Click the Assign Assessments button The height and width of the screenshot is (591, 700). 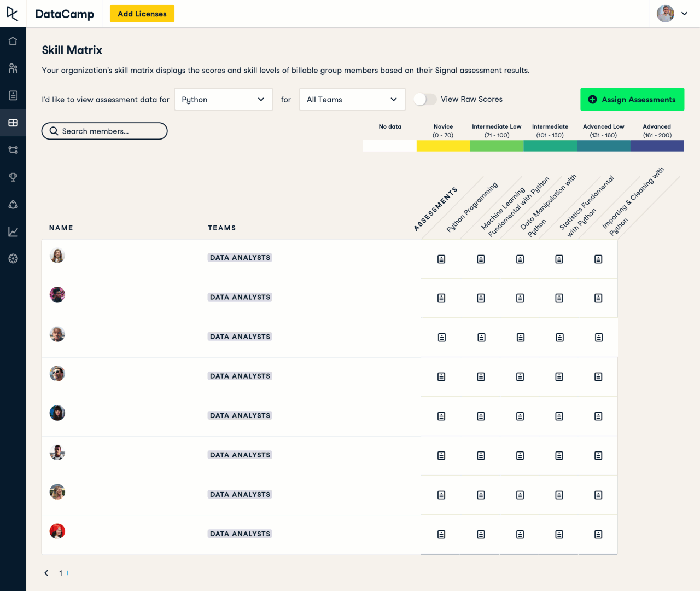click(632, 100)
